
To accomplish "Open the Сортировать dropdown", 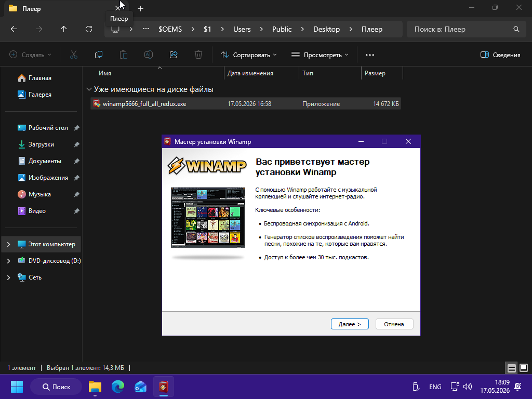I will [x=249, y=55].
